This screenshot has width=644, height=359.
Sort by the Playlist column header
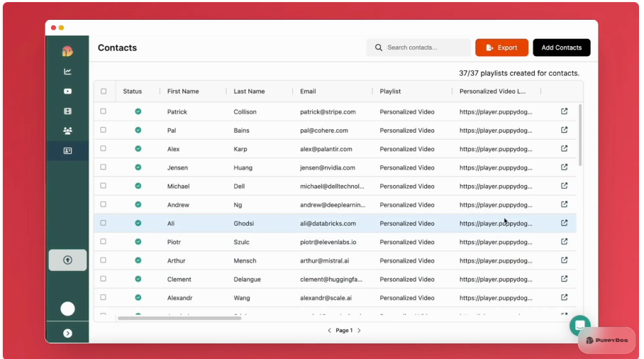point(390,92)
